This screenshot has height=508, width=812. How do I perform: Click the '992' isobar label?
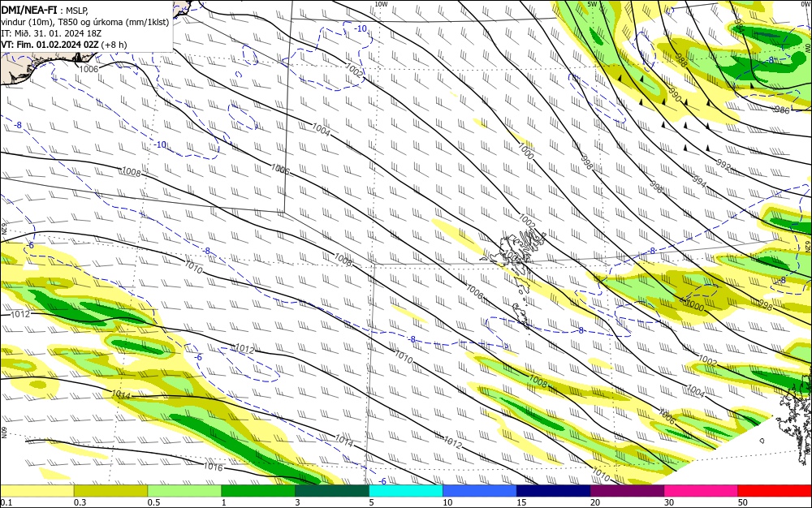click(x=724, y=166)
